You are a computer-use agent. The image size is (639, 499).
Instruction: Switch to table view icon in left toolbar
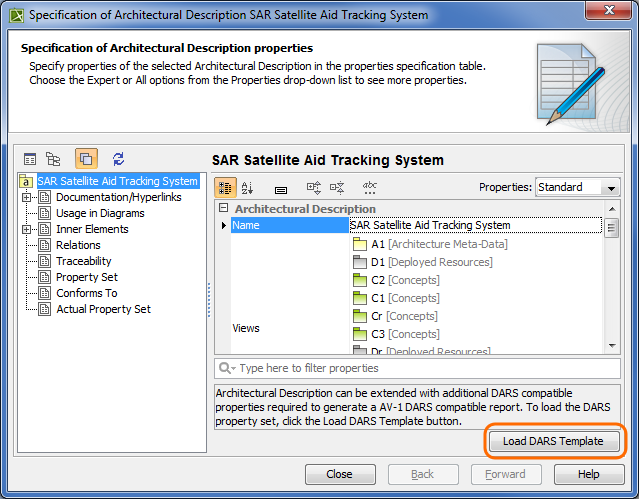[30, 159]
